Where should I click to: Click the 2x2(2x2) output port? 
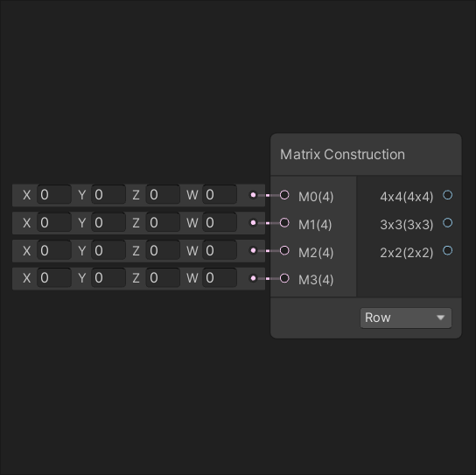[447, 250]
